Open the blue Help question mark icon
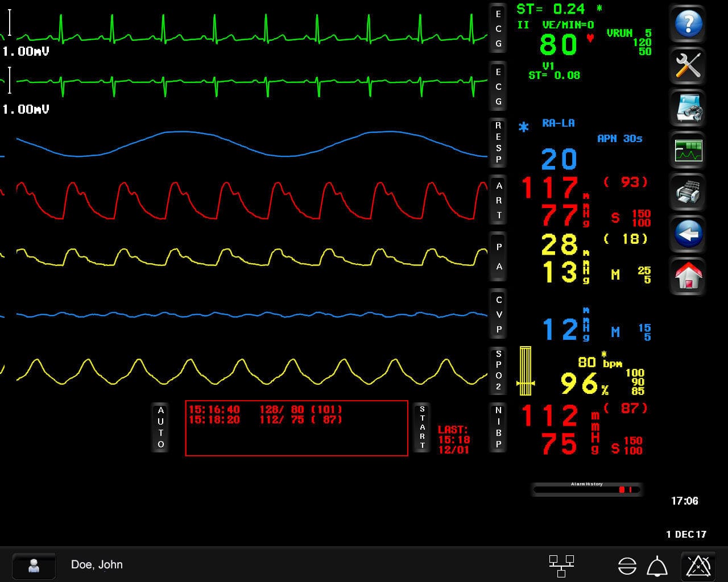Image resolution: width=728 pixels, height=582 pixels. pos(688,24)
